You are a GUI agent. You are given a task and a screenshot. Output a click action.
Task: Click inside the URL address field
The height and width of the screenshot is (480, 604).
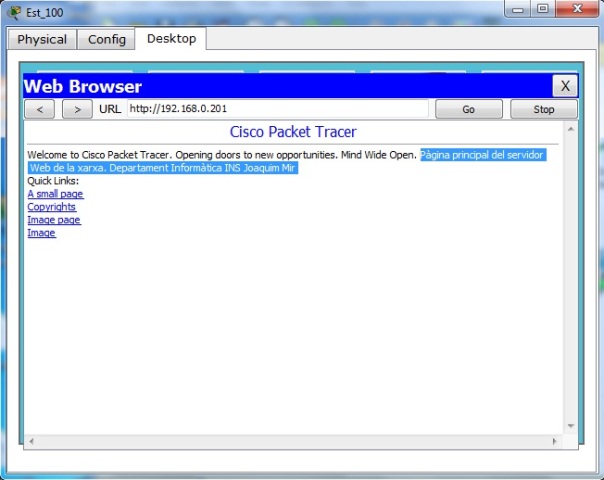277,109
